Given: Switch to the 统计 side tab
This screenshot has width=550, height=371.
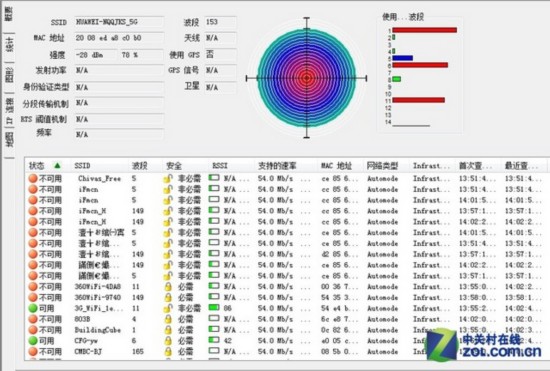Looking at the screenshot, I should click(9, 45).
